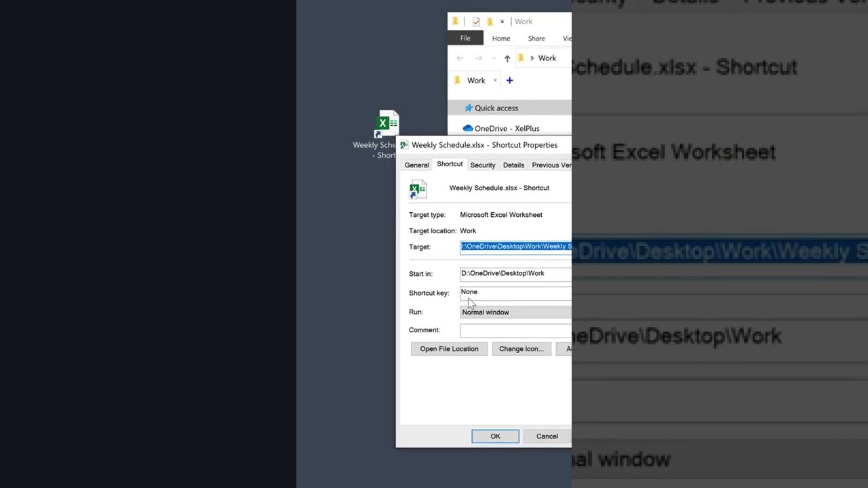Open the File menu in Explorer
Screen dimensions: 868x488
(465, 39)
